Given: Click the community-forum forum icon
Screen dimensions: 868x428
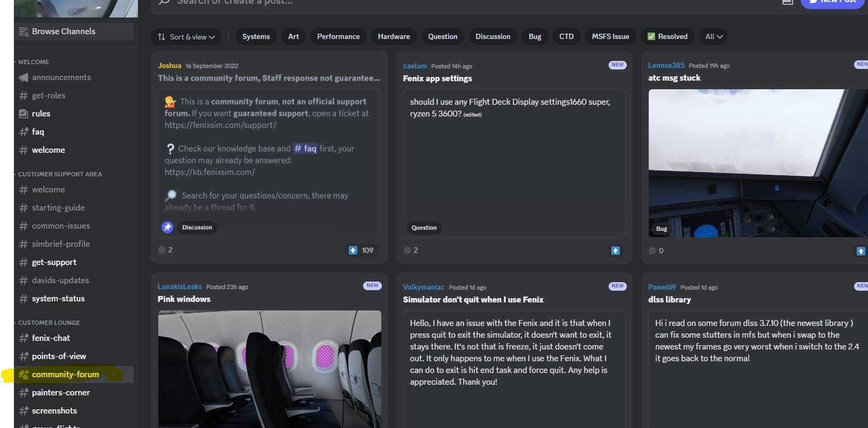Looking at the screenshot, I should coord(24,375).
